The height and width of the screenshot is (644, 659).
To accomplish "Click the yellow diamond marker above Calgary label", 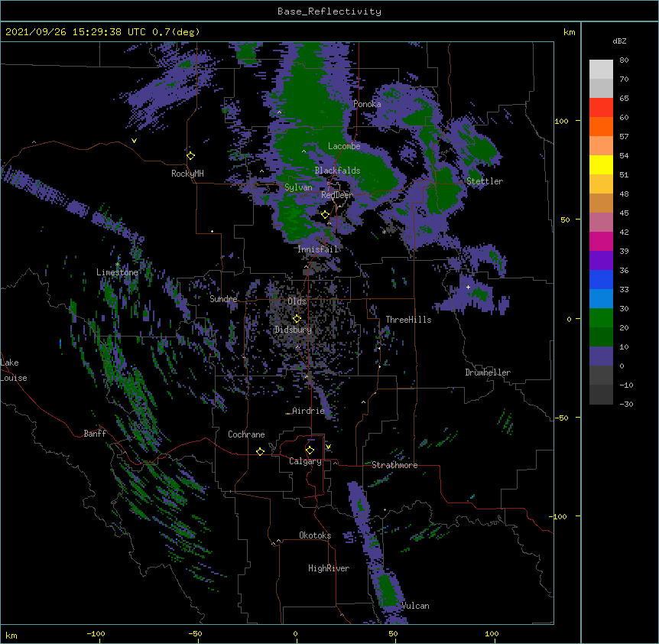I will [310, 450].
